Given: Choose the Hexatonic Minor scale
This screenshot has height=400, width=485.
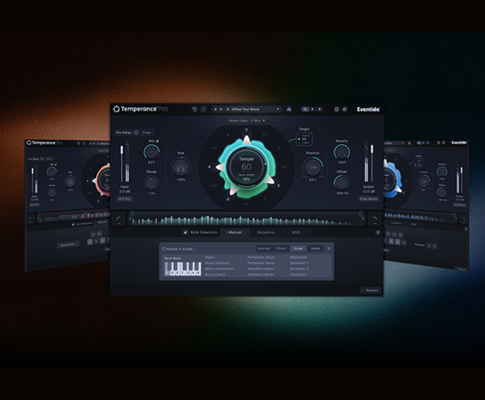Looking at the screenshot, I should tap(261, 274).
